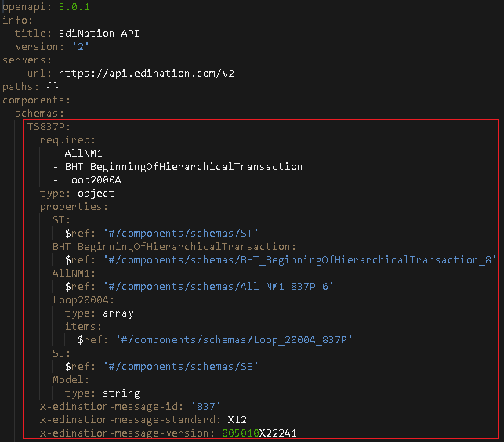Screen dimensions: 504x442
Task: Click the type: string line
Action: point(102,393)
